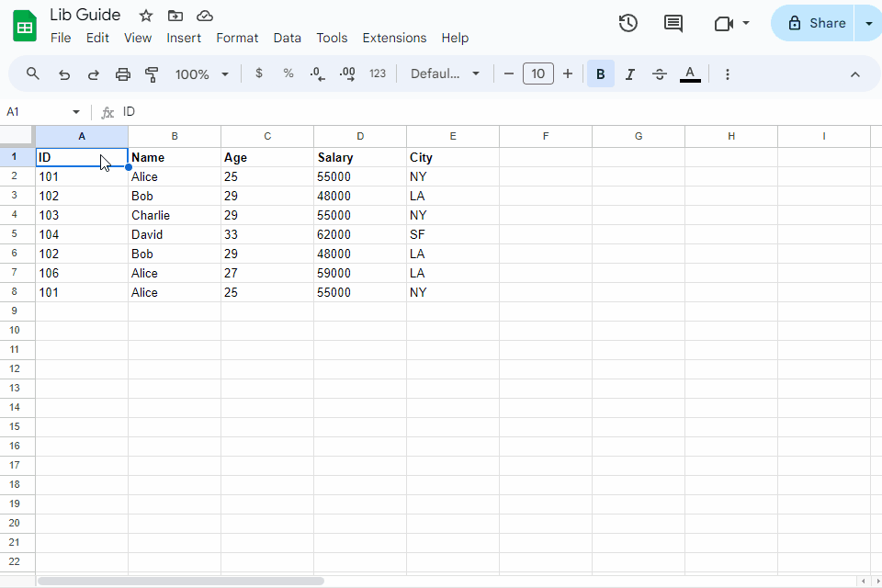882x588 pixels.
Task: Select the Age header cell
Action: point(267,157)
